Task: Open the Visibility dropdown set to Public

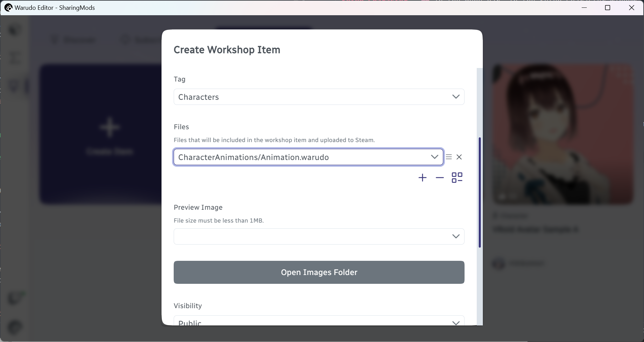Action: (319, 321)
